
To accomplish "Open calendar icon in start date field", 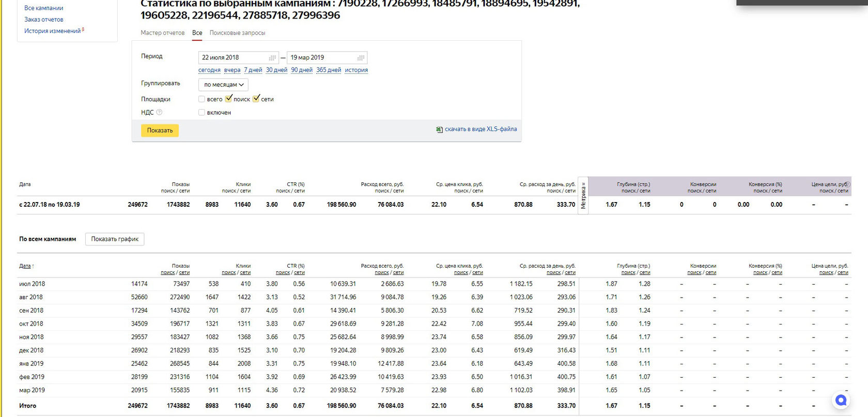I will [x=272, y=58].
